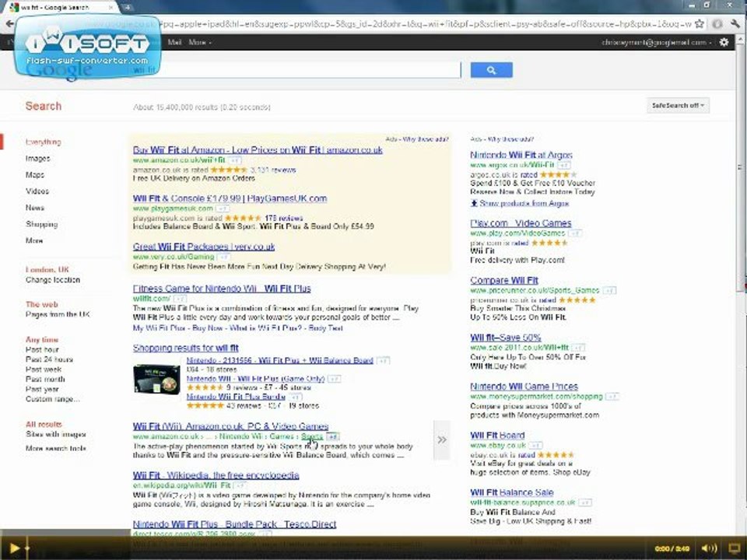Filter results to Past hour
Image resolution: width=747 pixels, height=560 pixels.
(x=42, y=349)
